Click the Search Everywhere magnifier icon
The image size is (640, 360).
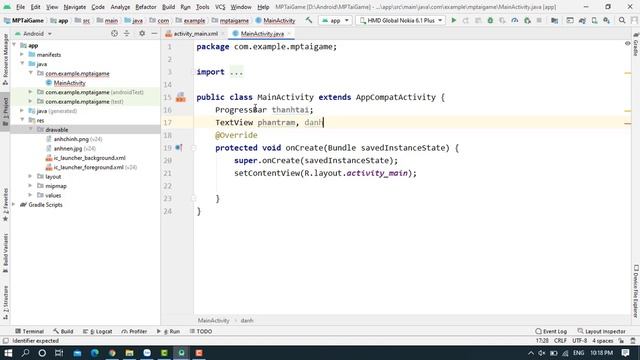pyautogui.click(x=622, y=20)
